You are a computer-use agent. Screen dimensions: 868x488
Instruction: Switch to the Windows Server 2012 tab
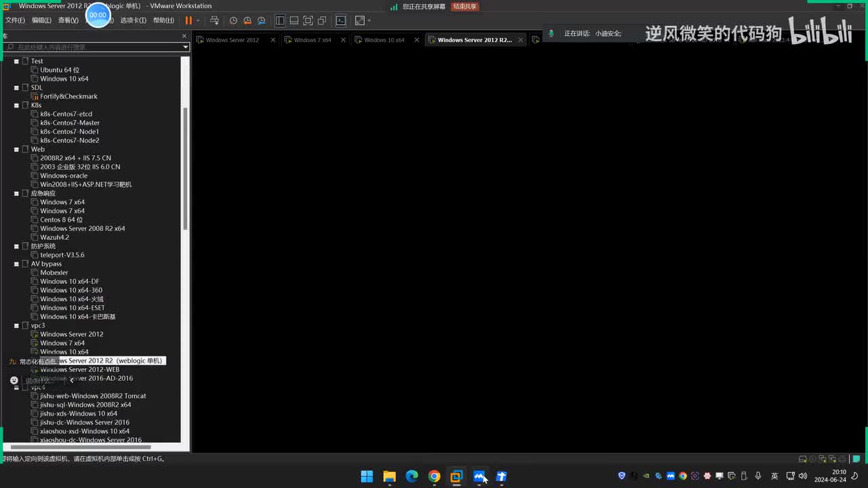pyautogui.click(x=233, y=40)
